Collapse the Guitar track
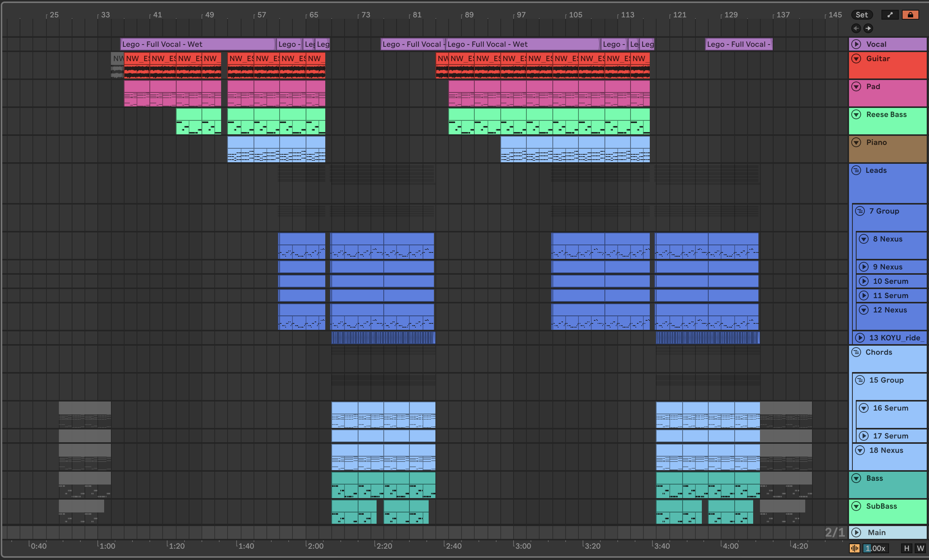 click(x=856, y=59)
